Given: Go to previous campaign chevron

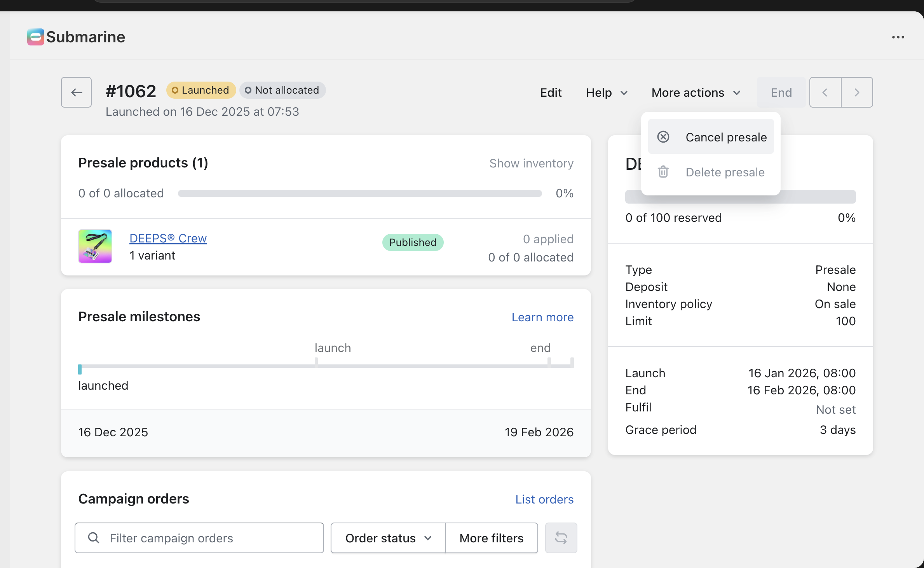Looking at the screenshot, I should pos(825,92).
